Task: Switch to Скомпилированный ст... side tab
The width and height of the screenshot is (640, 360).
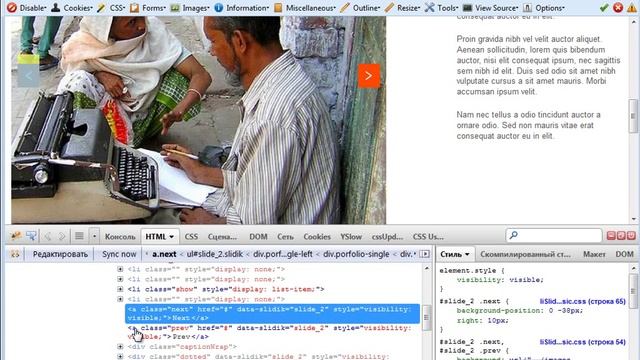Action: point(525,254)
